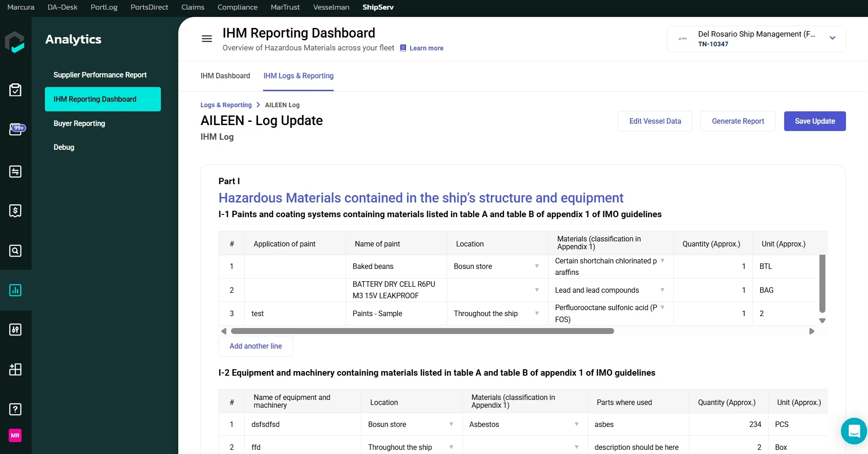The width and height of the screenshot is (868, 454).
Task: Open the help question mark sidebar icon
Action: tap(15, 409)
